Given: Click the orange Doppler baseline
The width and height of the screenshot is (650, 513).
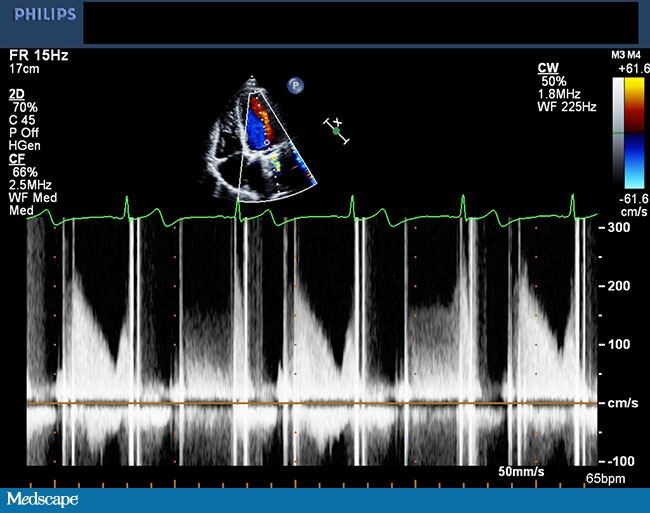Looking at the screenshot, I should coord(312,403).
